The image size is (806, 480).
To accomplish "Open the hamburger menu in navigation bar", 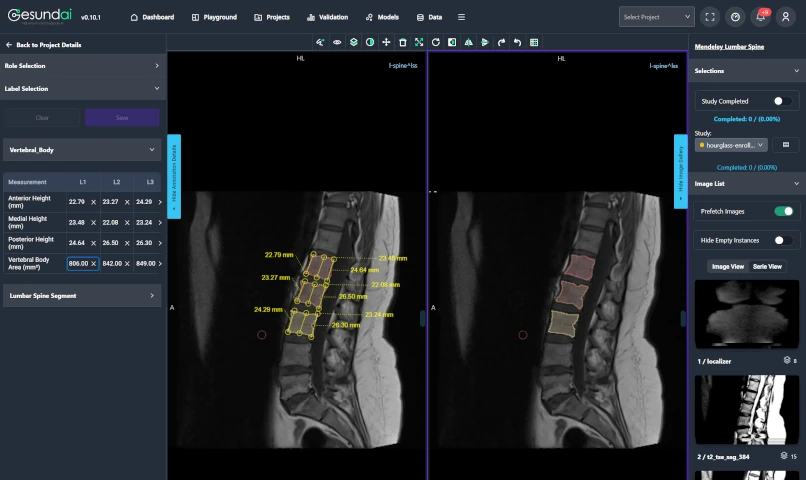I will pyautogui.click(x=461, y=17).
